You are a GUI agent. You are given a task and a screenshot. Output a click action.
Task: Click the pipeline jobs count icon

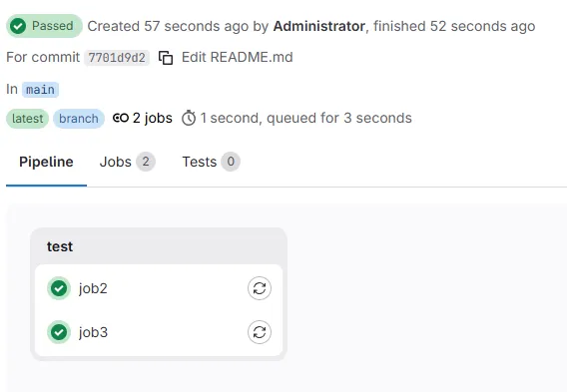click(121, 118)
